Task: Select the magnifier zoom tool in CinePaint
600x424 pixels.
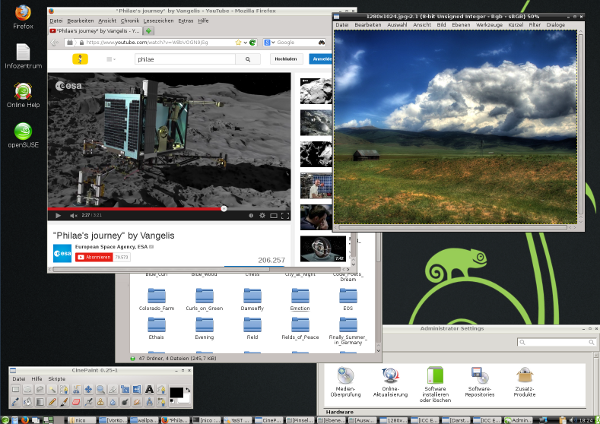Action: (x=101, y=390)
